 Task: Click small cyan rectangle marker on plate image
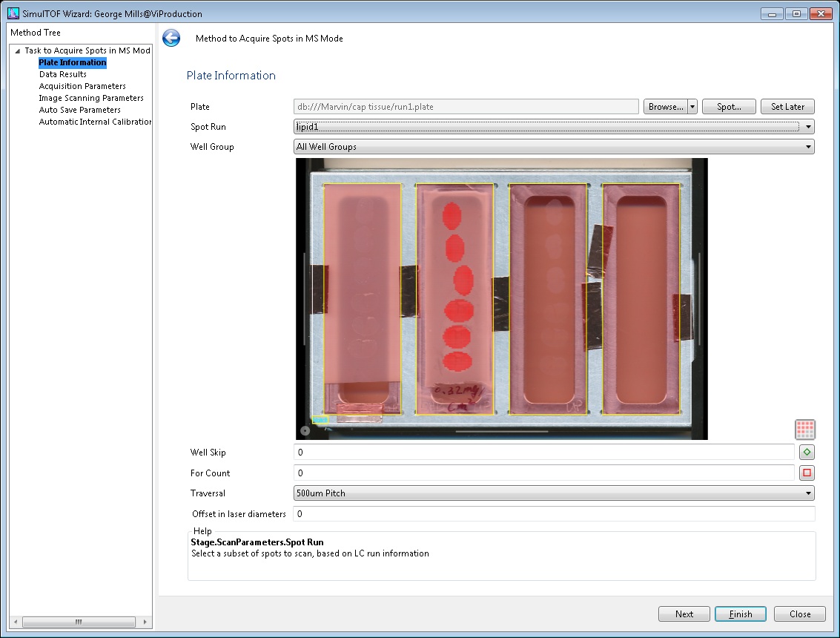320,420
